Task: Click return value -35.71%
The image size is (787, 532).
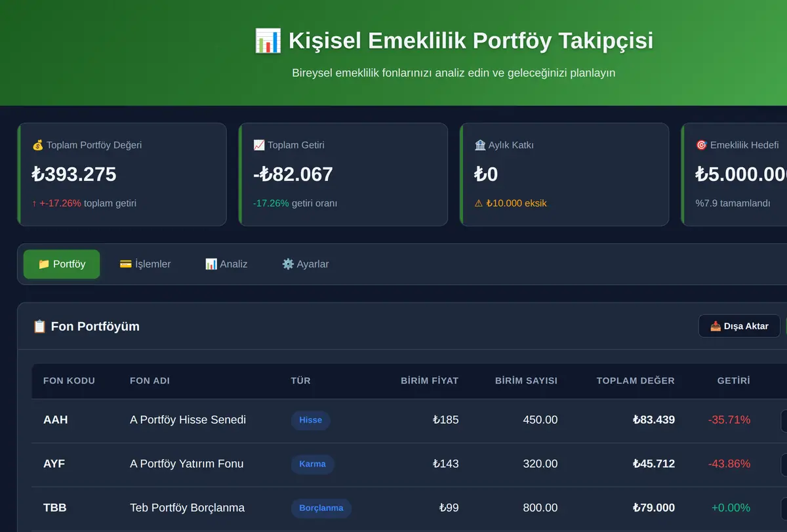Action: (729, 420)
